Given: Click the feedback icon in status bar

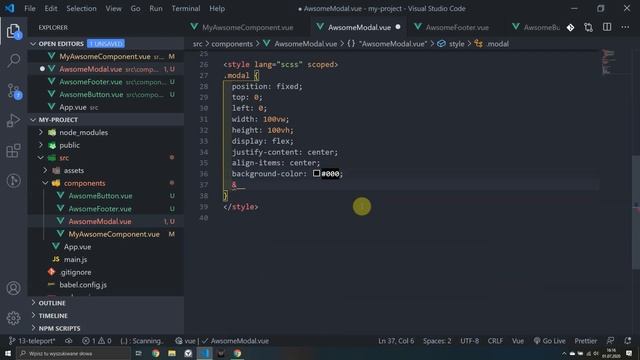Looking at the screenshot, I should pyautogui.click(x=610, y=341).
